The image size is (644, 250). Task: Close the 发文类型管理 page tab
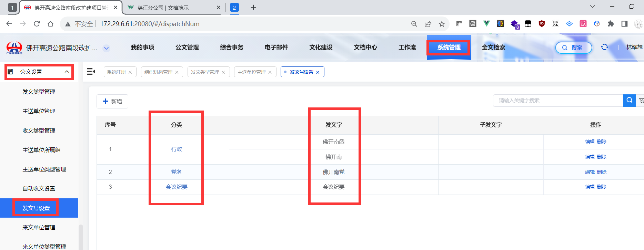pos(223,72)
